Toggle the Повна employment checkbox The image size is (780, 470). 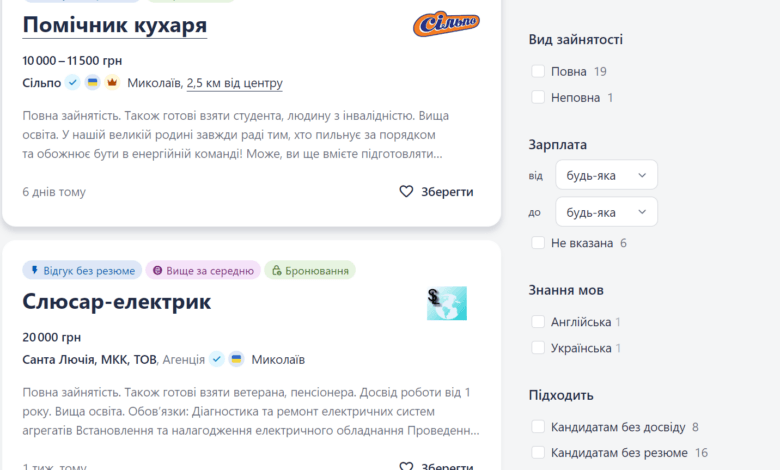pos(538,71)
